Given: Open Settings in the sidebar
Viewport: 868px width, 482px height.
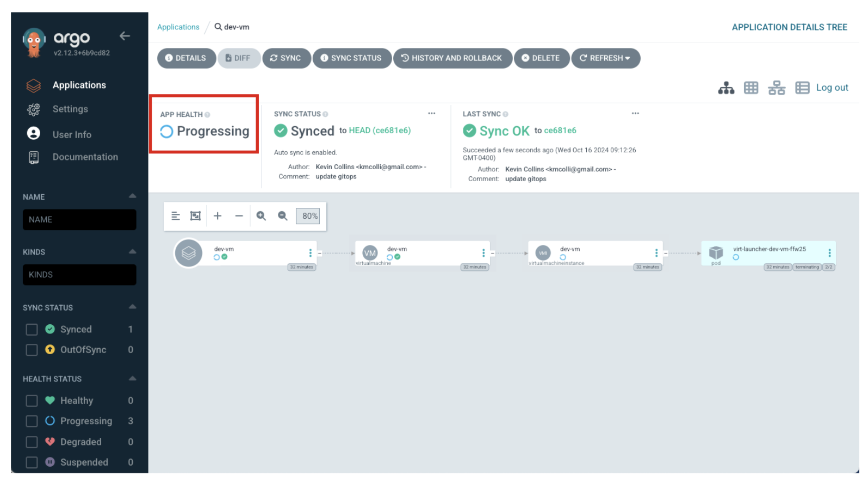Looking at the screenshot, I should point(70,109).
